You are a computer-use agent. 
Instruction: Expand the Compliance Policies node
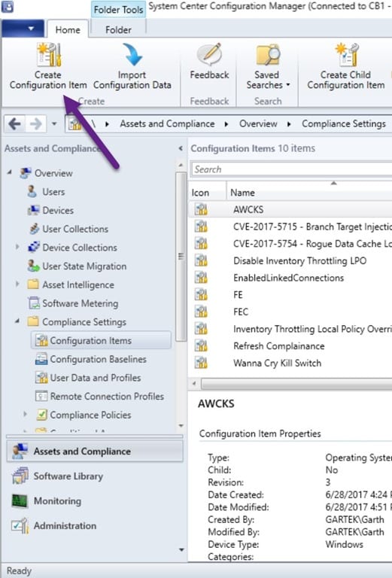[25, 414]
